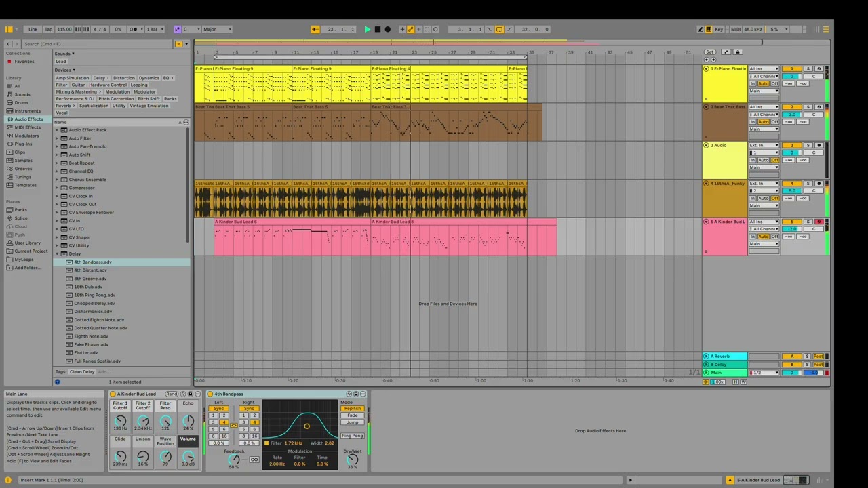Select Audio Effects in the Library
868x488 pixels.
pyautogui.click(x=28, y=119)
